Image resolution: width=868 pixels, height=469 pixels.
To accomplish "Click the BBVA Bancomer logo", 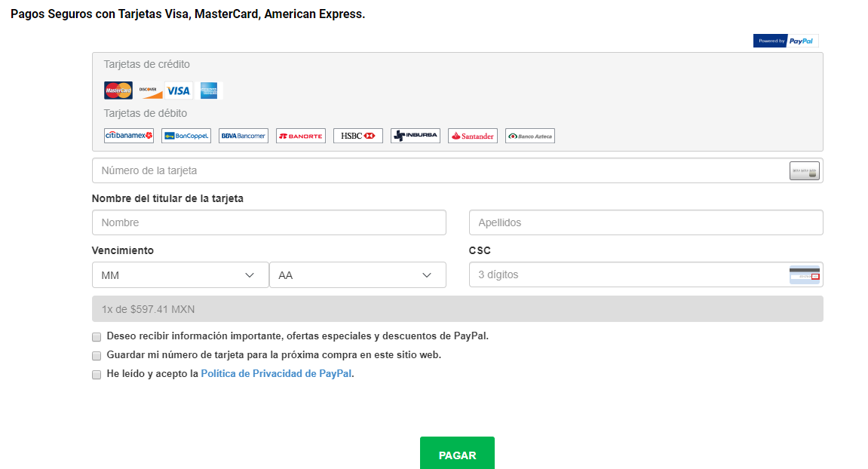I will coord(244,136).
